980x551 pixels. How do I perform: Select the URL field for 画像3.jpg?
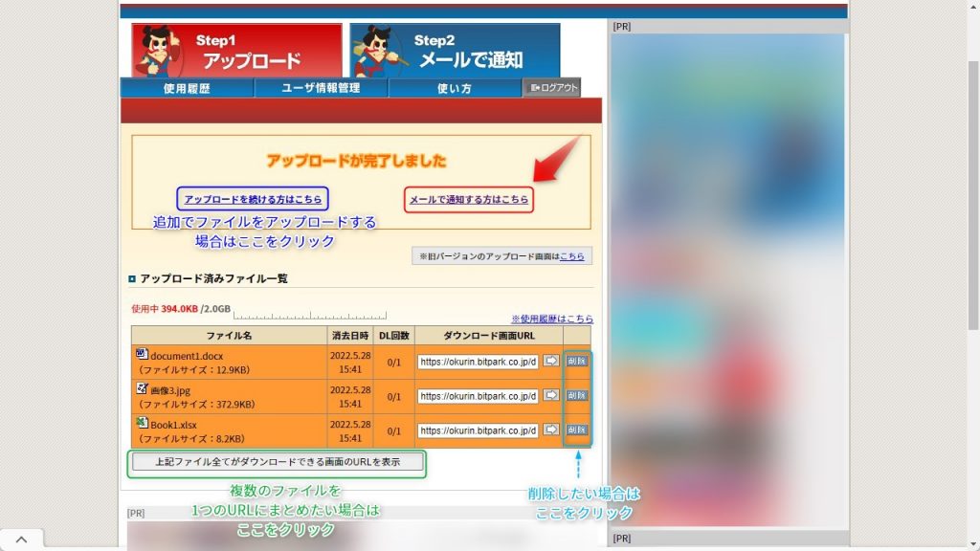(x=479, y=396)
